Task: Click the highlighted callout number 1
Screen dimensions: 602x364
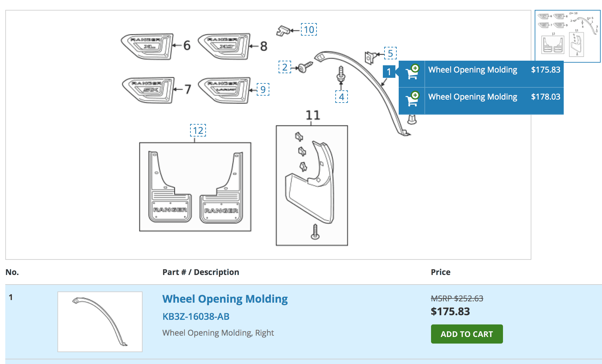Action: (389, 72)
